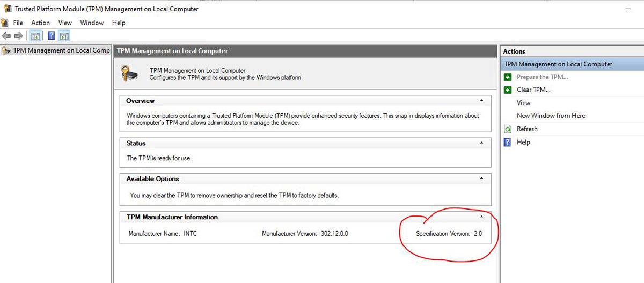Collapse the Available Options section
644x283 pixels.
coord(481,178)
